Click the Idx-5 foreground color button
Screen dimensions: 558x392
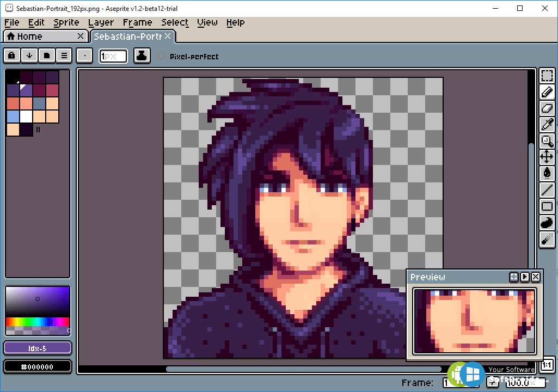(38, 348)
